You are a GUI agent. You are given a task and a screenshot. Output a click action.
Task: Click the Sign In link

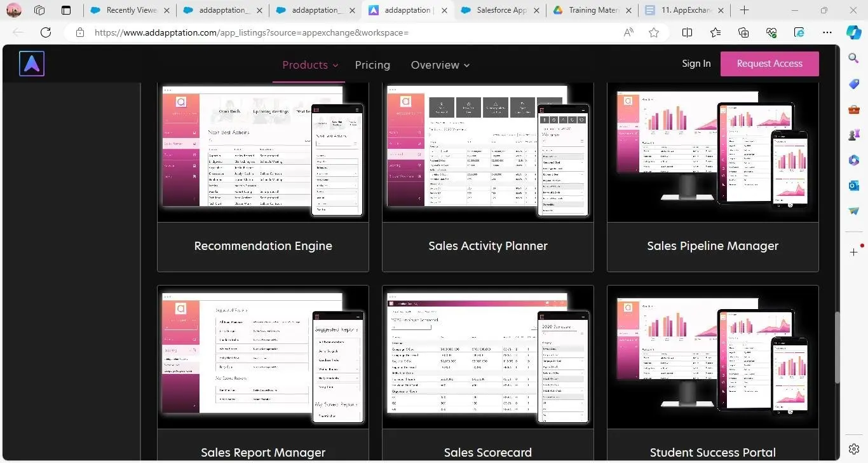[696, 64]
